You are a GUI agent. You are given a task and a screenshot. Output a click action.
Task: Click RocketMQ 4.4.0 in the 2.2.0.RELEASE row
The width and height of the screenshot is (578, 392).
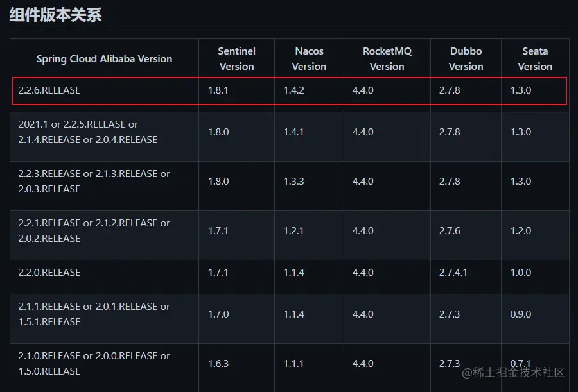click(x=363, y=272)
